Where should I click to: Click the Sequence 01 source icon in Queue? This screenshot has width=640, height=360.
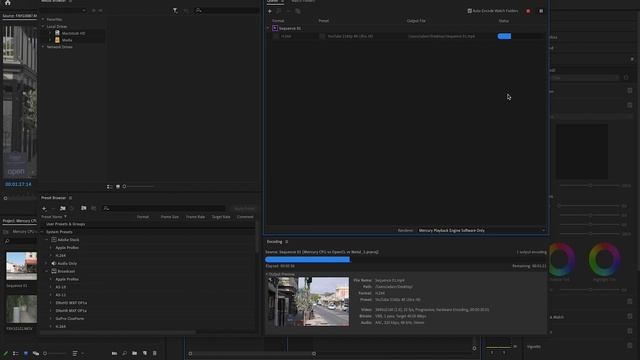[x=275, y=28]
